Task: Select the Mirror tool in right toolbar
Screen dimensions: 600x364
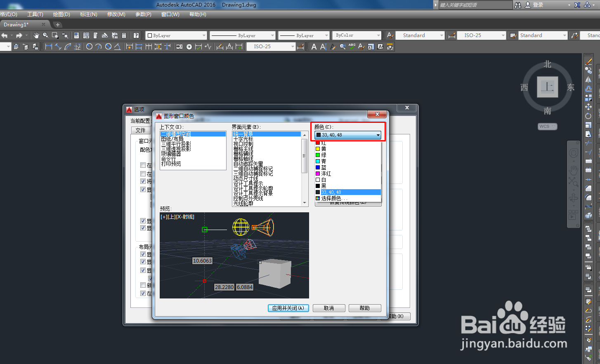Action: (588, 79)
